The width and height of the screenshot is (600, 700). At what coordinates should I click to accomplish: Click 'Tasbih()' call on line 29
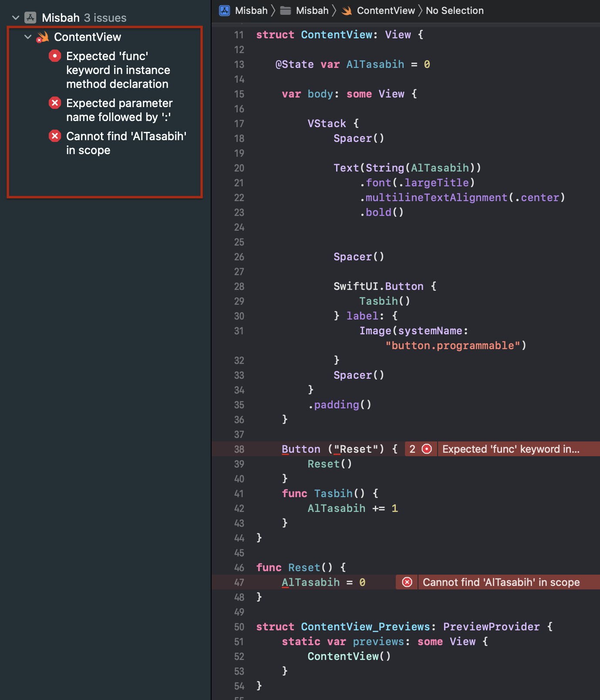click(385, 301)
